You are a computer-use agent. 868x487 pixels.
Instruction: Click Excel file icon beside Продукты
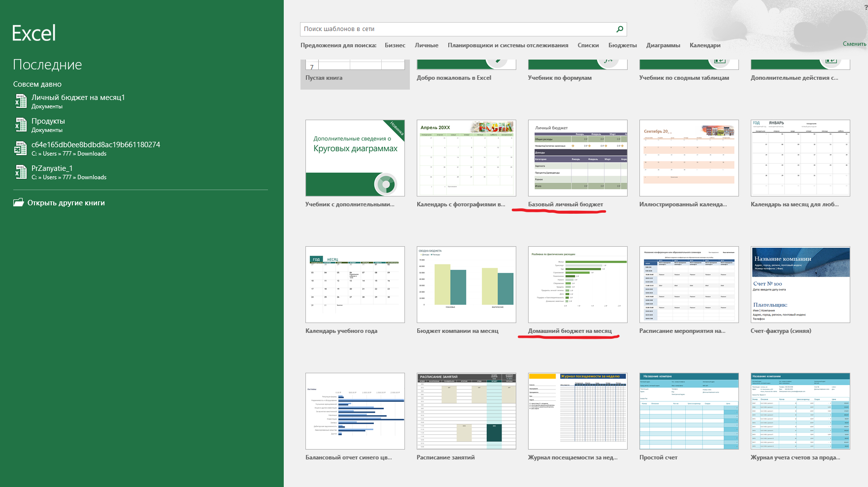pyautogui.click(x=21, y=125)
